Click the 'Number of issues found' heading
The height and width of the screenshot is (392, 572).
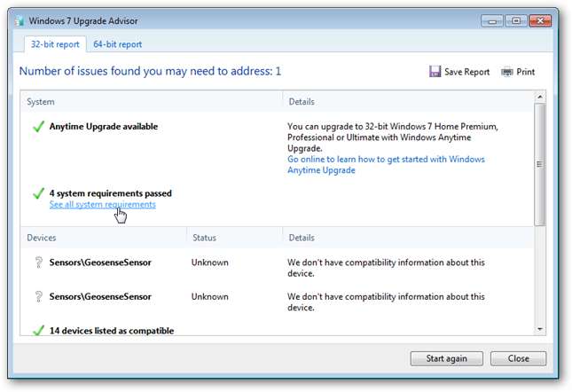[x=150, y=71]
